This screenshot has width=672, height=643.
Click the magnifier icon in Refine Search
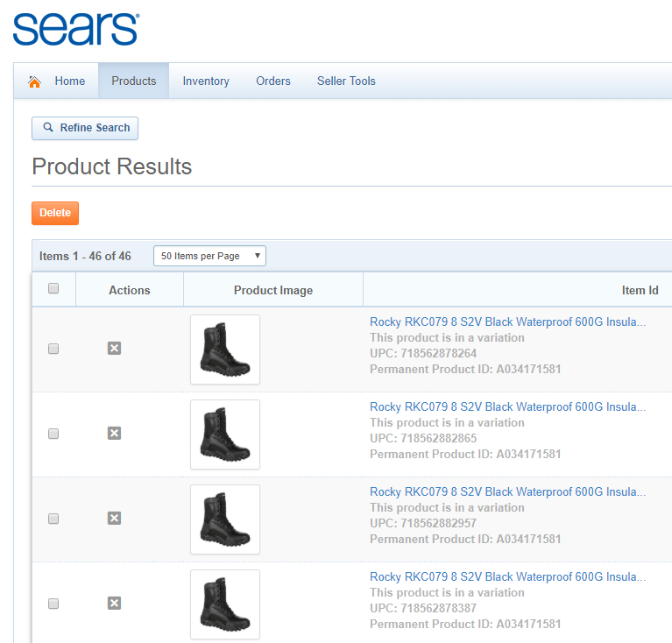pos(48,127)
